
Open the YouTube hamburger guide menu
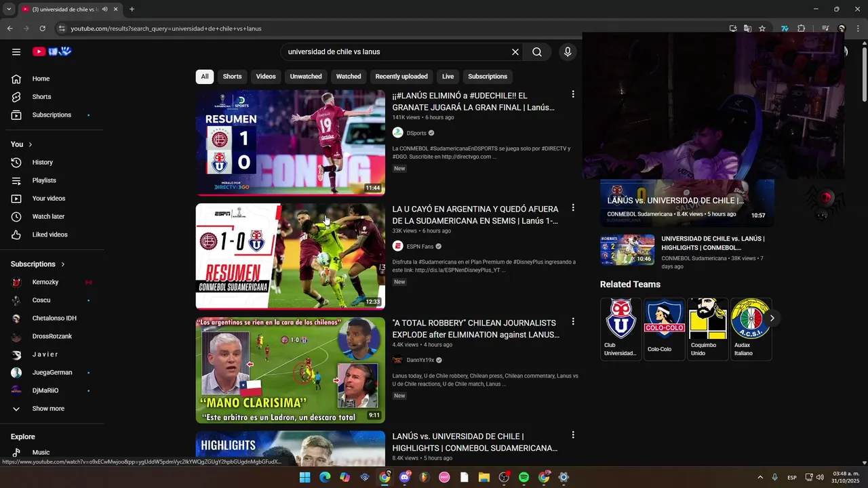16,52
